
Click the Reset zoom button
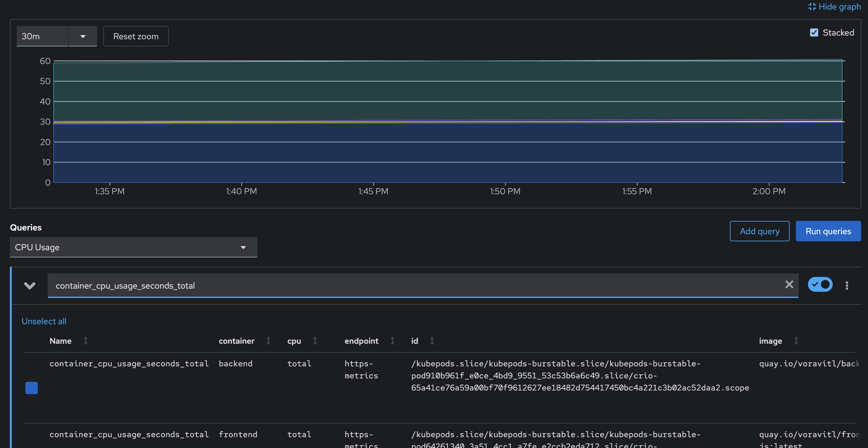coord(136,37)
